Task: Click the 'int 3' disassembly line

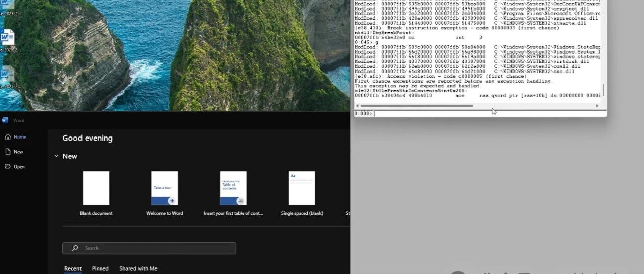Action: pyautogui.click(x=418, y=38)
